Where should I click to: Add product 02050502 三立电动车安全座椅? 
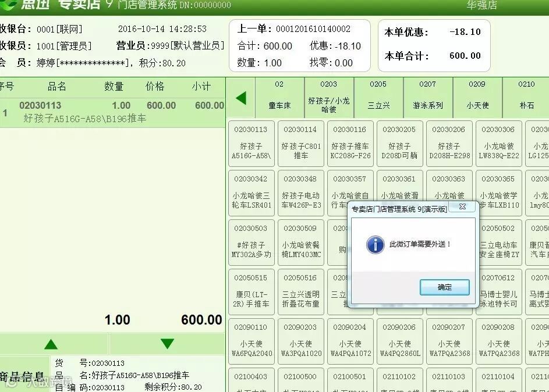tap(501, 243)
